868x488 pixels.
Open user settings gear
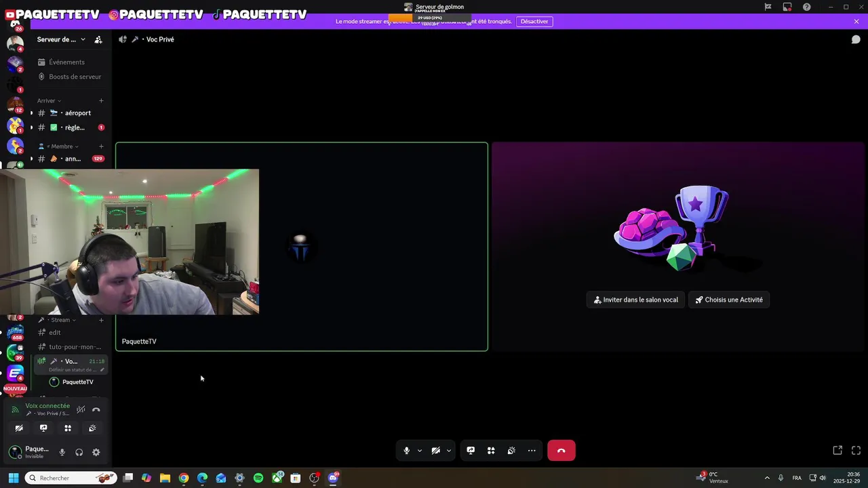[x=96, y=453]
